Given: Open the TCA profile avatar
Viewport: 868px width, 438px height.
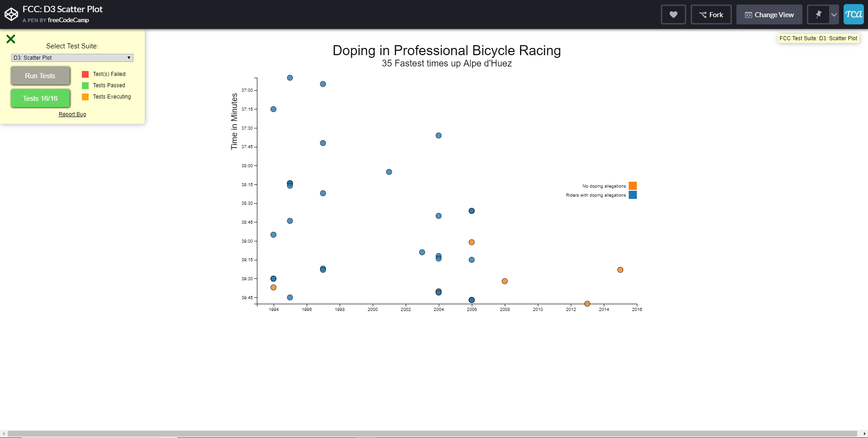Looking at the screenshot, I should click(x=854, y=14).
